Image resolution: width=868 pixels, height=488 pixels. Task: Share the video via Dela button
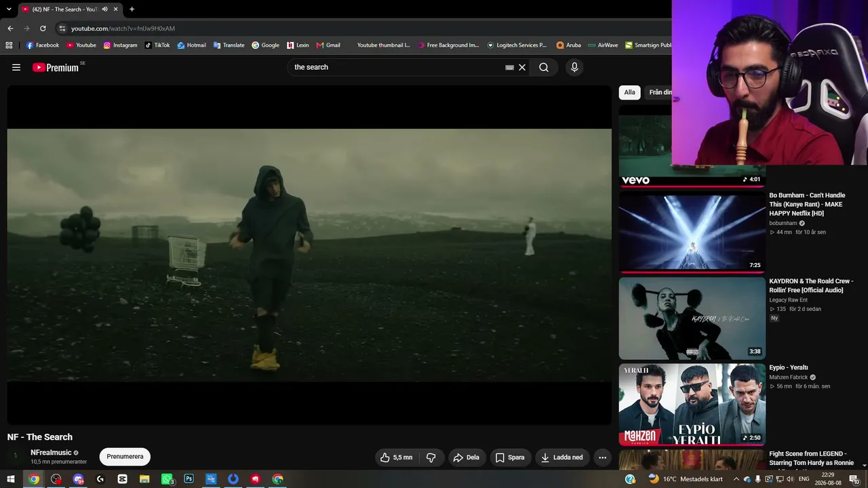(x=467, y=457)
